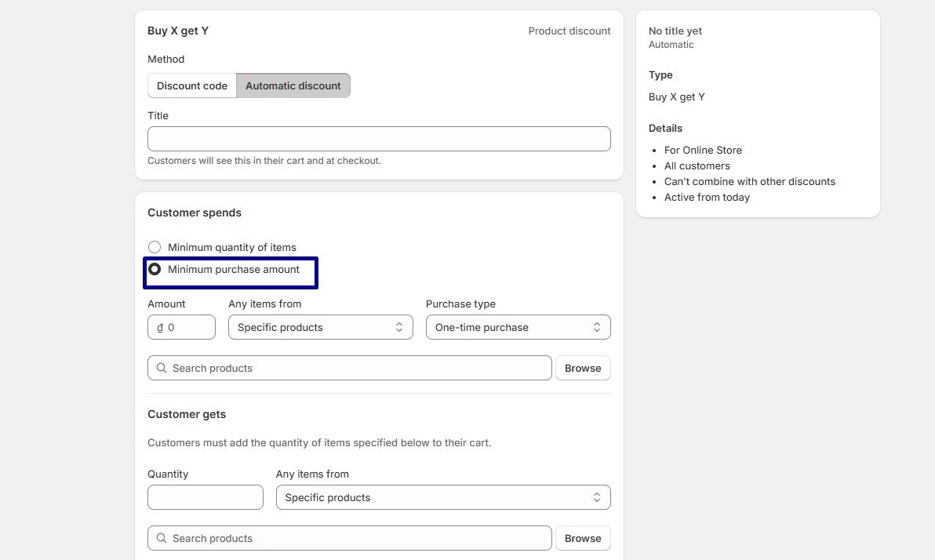This screenshot has height=560, width=935.
Task: Click Browse button under Customer spends
Action: point(583,368)
